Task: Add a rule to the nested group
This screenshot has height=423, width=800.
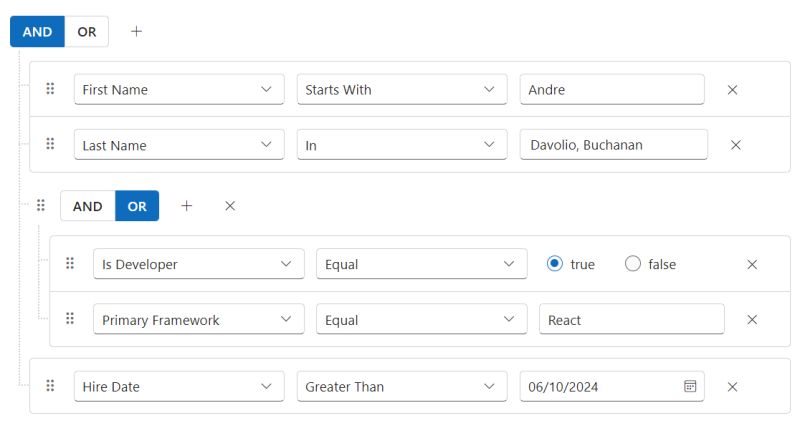Action: (x=187, y=206)
